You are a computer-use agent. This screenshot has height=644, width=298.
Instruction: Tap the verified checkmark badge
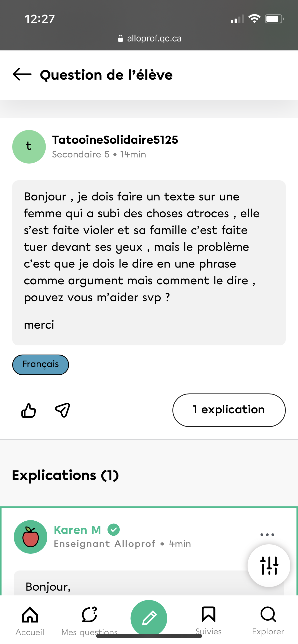114,530
